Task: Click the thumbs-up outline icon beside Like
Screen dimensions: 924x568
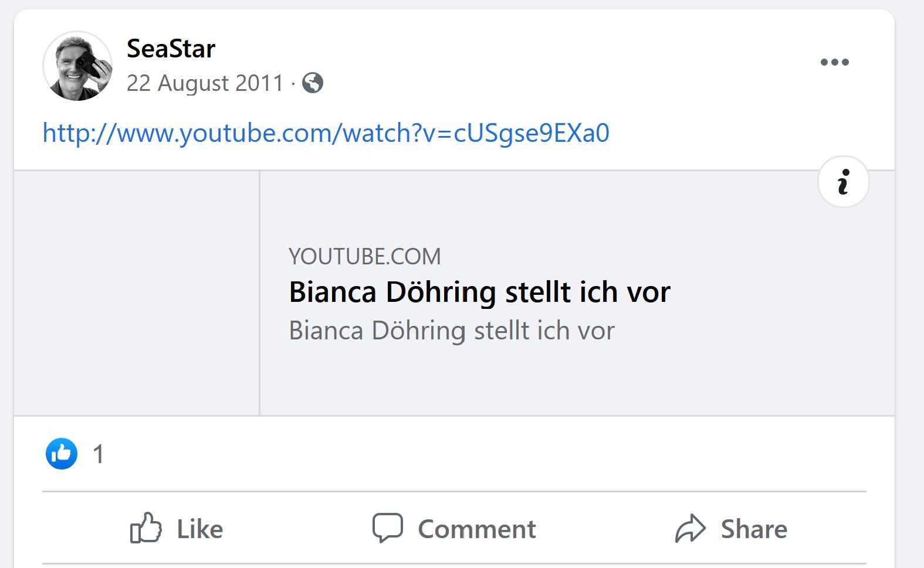Action: (x=145, y=528)
